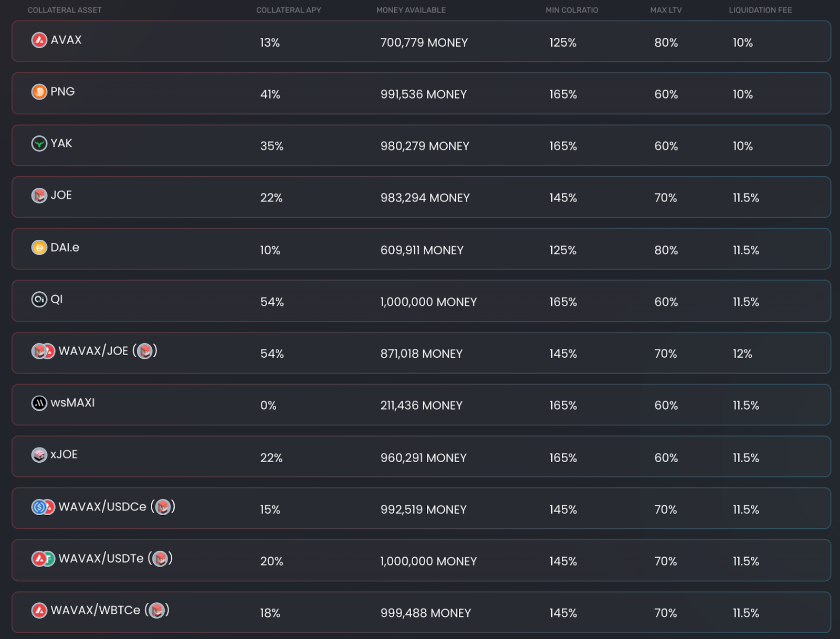
Task: Click the Trader Joe icon beside WAVAX/JOE
Action: pyautogui.click(x=145, y=351)
